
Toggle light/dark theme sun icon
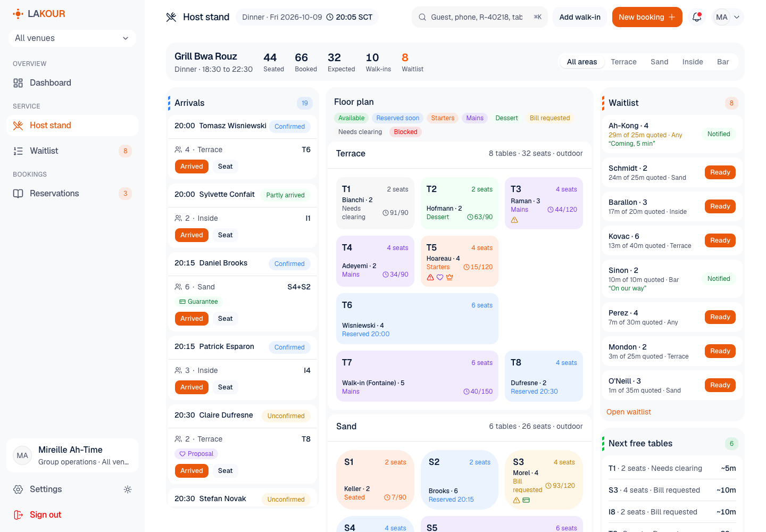(x=128, y=489)
